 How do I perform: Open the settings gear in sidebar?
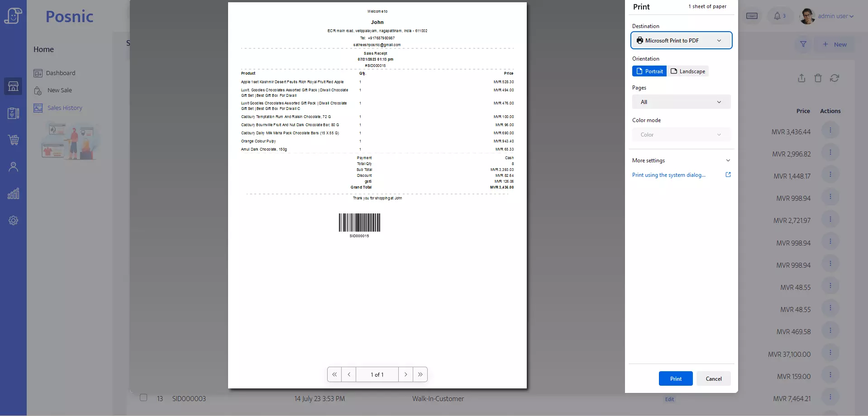coord(13,221)
